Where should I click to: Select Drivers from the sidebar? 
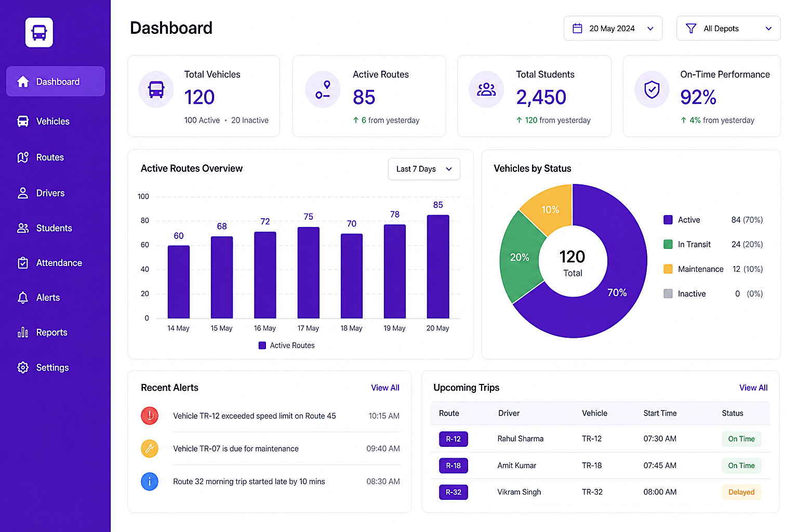click(56, 193)
